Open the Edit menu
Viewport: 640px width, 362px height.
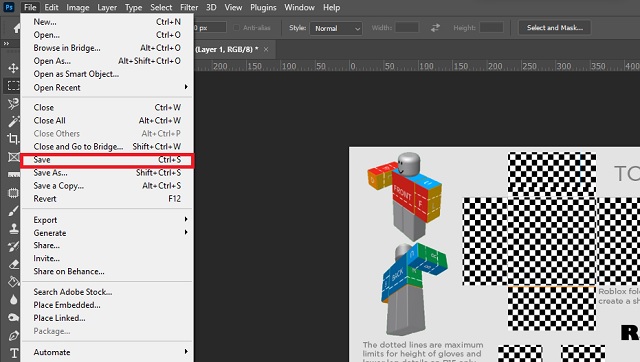point(51,7)
